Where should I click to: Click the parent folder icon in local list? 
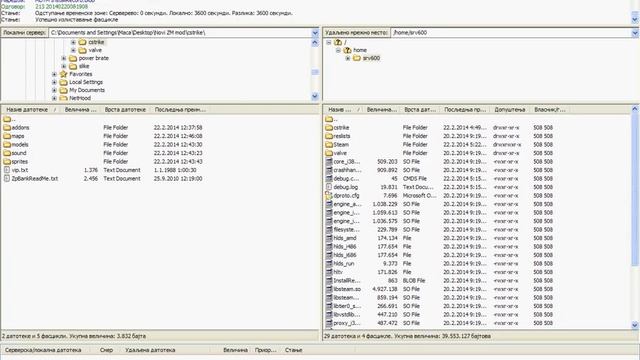pyautogui.click(x=7, y=119)
